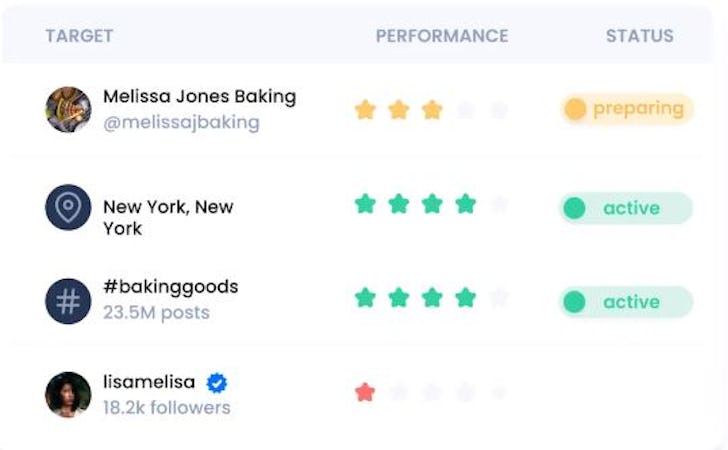Click the first yellow star for Melissa Jones Baking
This screenshot has width=728, height=450.
coord(365,109)
